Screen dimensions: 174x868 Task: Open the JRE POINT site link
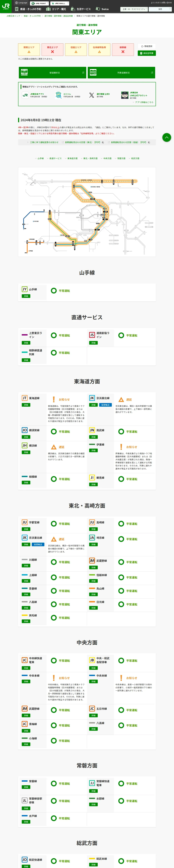[40, 3]
